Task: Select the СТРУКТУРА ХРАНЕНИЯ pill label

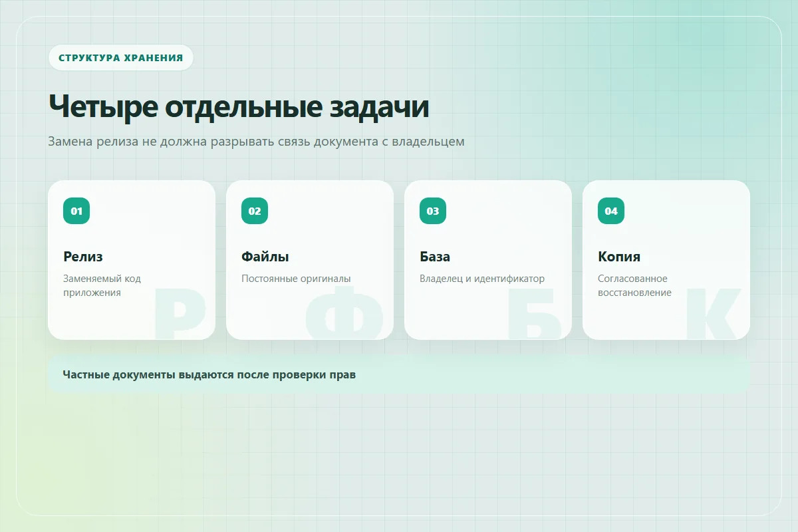Action: click(x=120, y=57)
